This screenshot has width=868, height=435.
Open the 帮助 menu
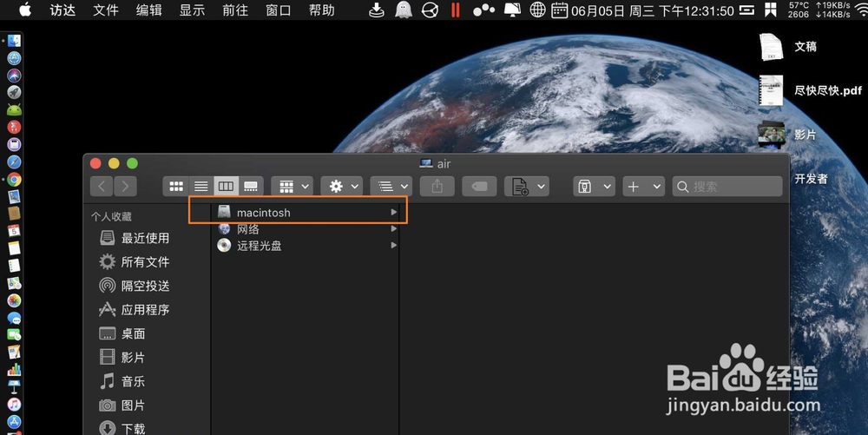tap(322, 10)
